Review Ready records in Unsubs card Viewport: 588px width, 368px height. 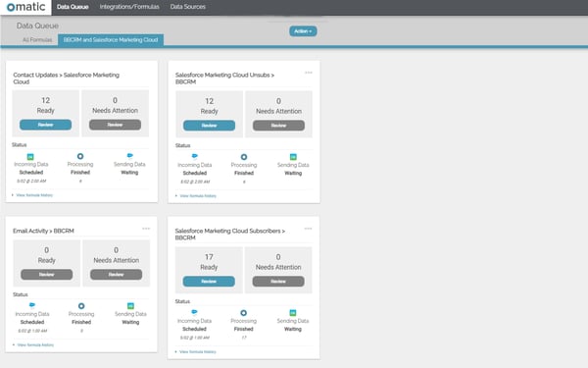coord(210,126)
